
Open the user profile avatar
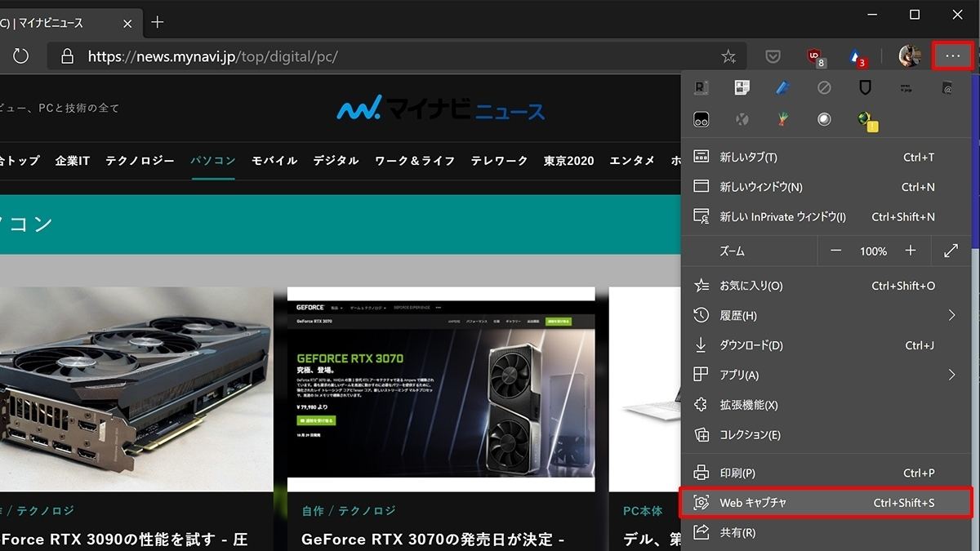(910, 56)
